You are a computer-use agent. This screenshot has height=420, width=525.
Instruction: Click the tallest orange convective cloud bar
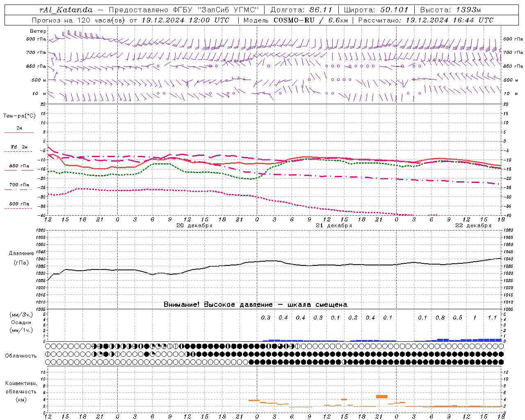(x=382, y=397)
